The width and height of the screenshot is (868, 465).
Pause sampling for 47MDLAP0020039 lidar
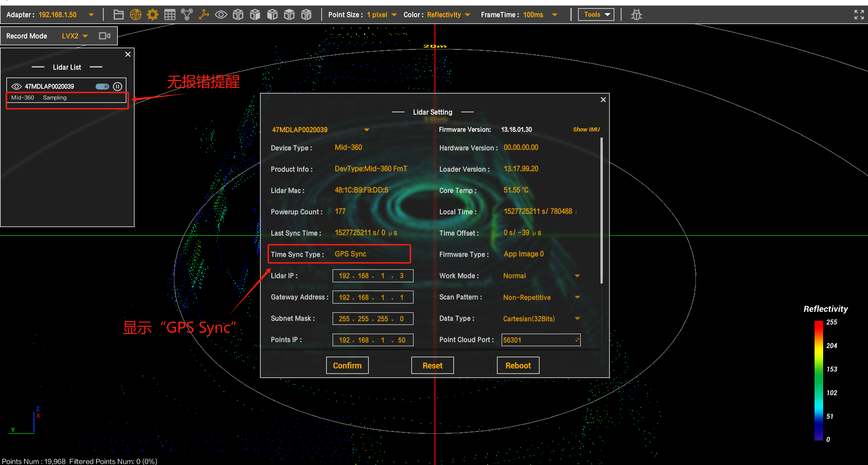click(118, 86)
